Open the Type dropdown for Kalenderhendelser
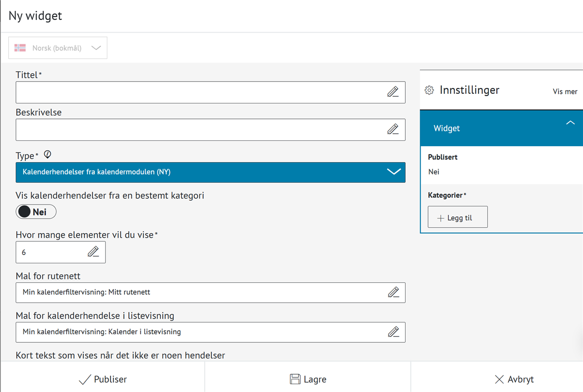Screen dimensions: 583x392 (210, 172)
